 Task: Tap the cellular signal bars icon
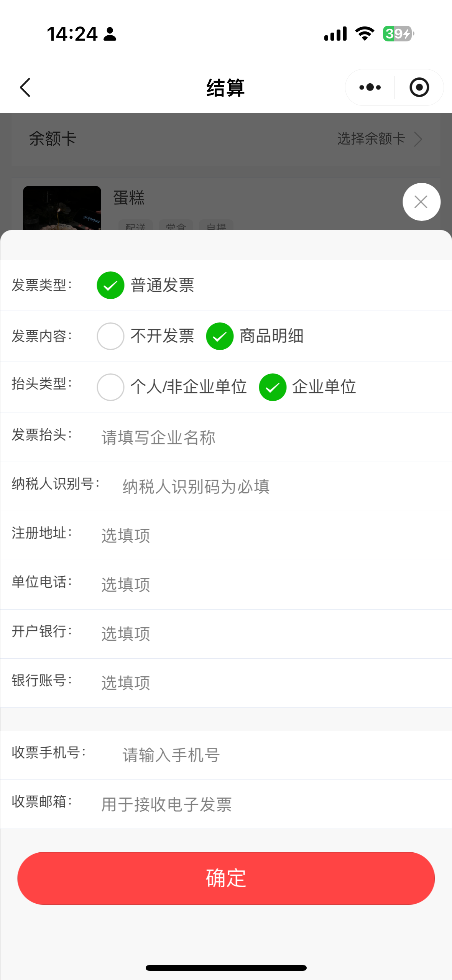tap(335, 34)
